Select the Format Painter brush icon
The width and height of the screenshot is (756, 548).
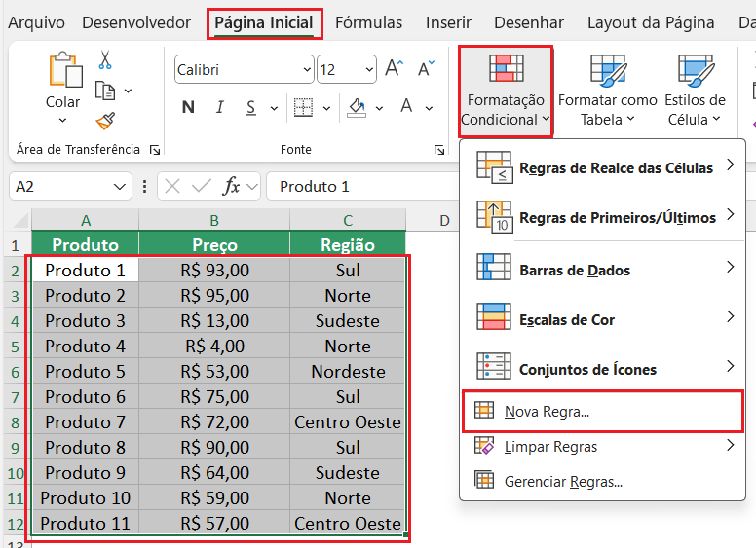(105, 121)
